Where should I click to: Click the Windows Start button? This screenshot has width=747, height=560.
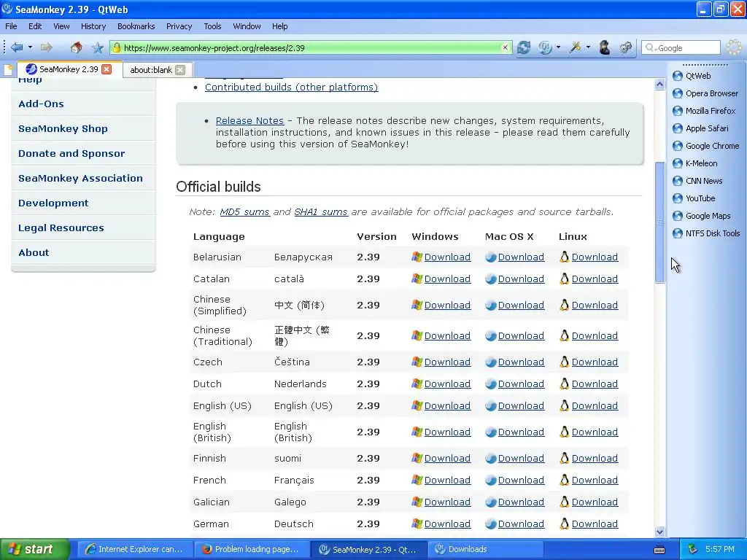(x=34, y=549)
